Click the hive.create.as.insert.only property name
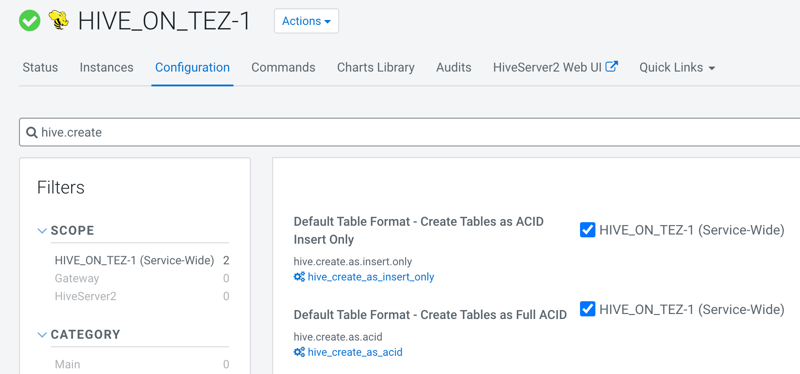The image size is (800, 374). tap(353, 262)
